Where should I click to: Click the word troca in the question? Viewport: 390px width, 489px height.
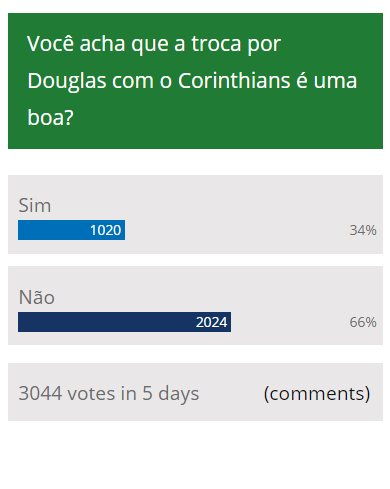[x=216, y=44]
